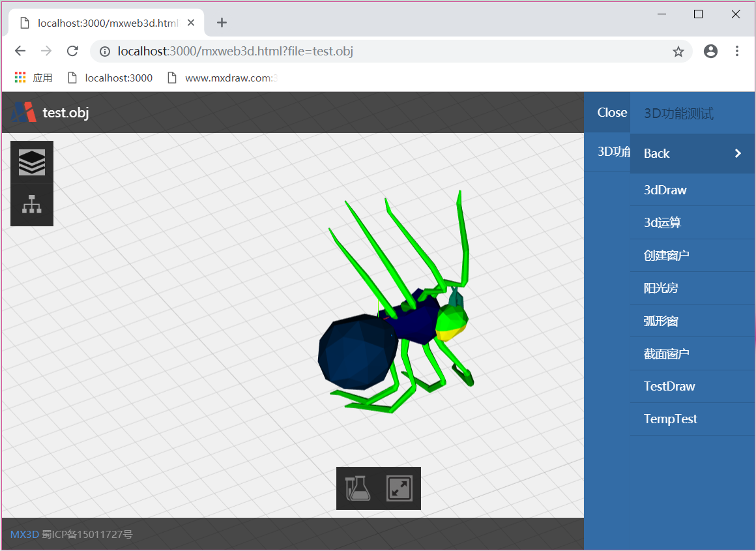The width and height of the screenshot is (756, 551).
Task: Select the 3dDraw menu item
Action: pyautogui.click(x=692, y=190)
